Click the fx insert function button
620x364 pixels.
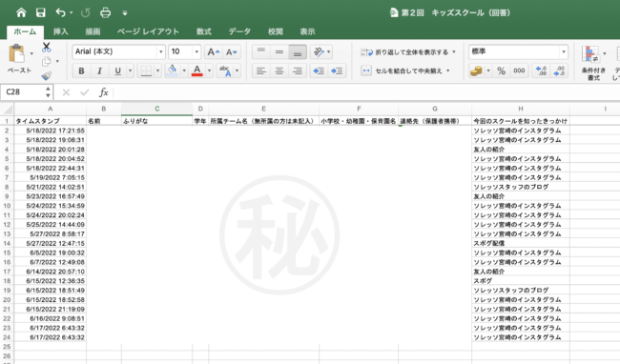[104, 92]
